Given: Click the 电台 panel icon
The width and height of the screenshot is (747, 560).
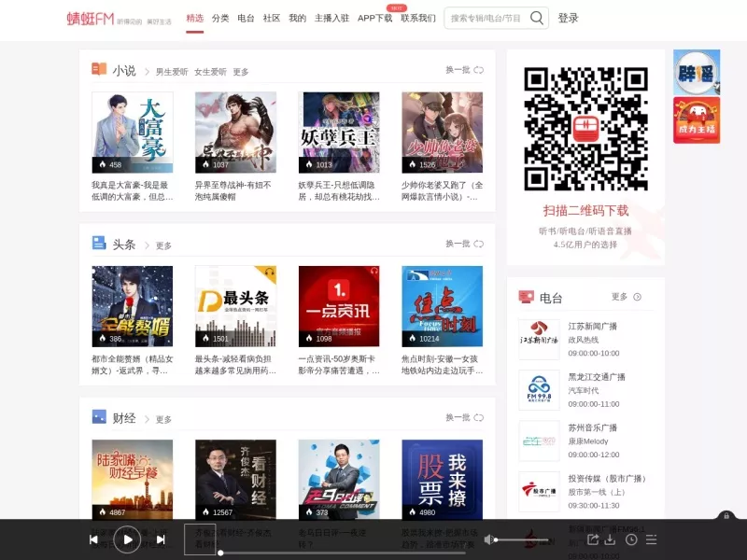Looking at the screenshot, I should 526,297.
